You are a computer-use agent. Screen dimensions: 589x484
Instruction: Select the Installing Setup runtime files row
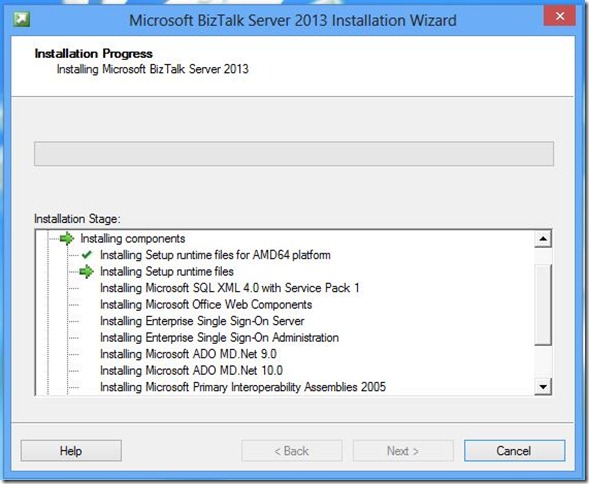(x=167, y=272)
